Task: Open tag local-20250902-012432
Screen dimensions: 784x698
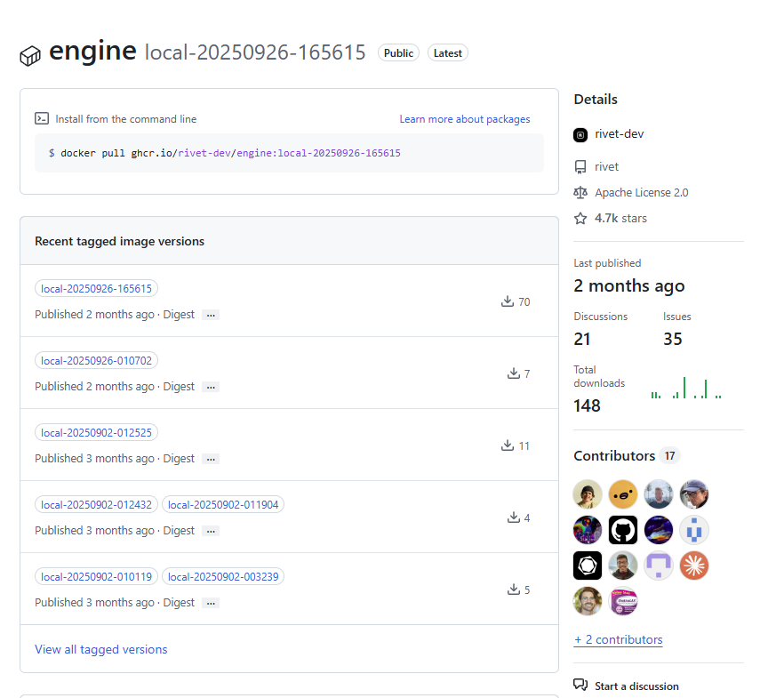Action: coord(96,504)
